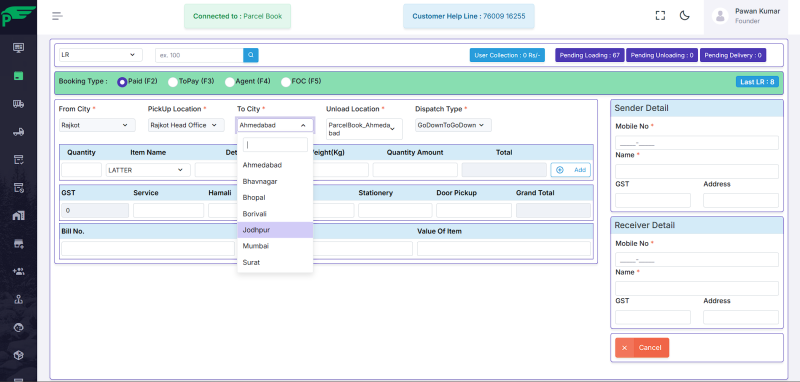Open PickUp Location Rajkot Head Office dropdown
The image size is (800, 382).
186,125
